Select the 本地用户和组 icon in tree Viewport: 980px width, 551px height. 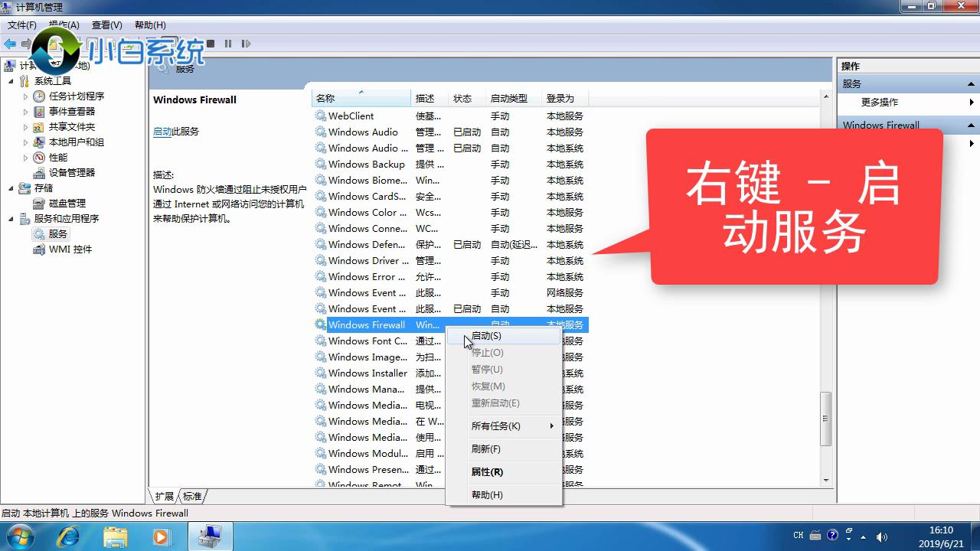[x=39, y=142]
